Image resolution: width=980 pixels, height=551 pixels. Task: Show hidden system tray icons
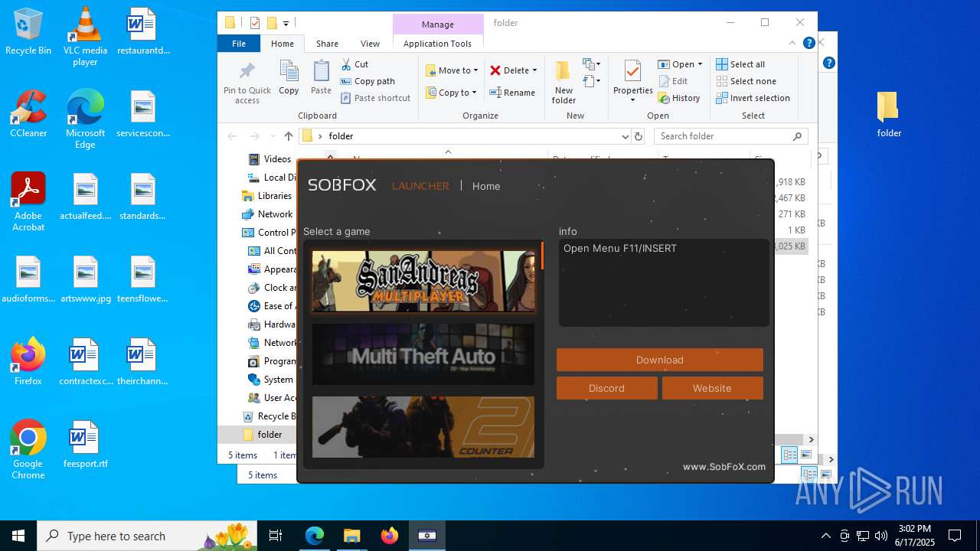click(825, 536)
